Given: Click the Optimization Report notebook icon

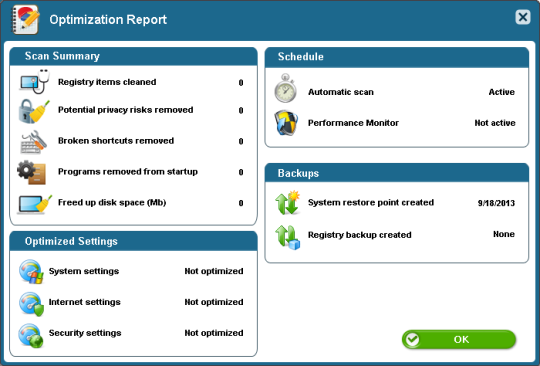Looking at the screenshot, I should pyautogui.click(x=26, y=19).
